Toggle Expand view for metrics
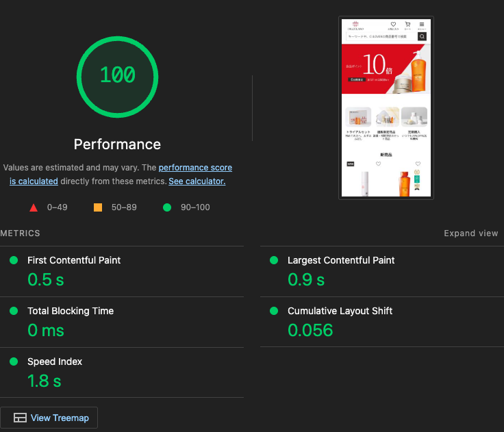Viewport: 504px width, 432px height. [x=470, y=233]
